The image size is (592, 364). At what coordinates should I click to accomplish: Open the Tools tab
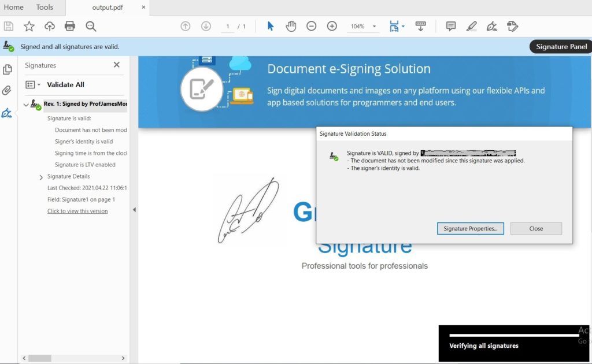(45, 7)
